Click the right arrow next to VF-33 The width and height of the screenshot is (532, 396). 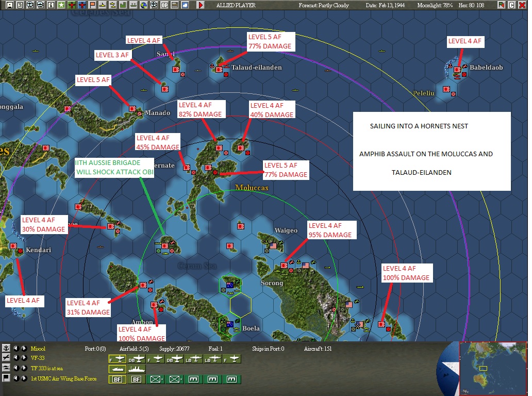[x=24, y=358]
